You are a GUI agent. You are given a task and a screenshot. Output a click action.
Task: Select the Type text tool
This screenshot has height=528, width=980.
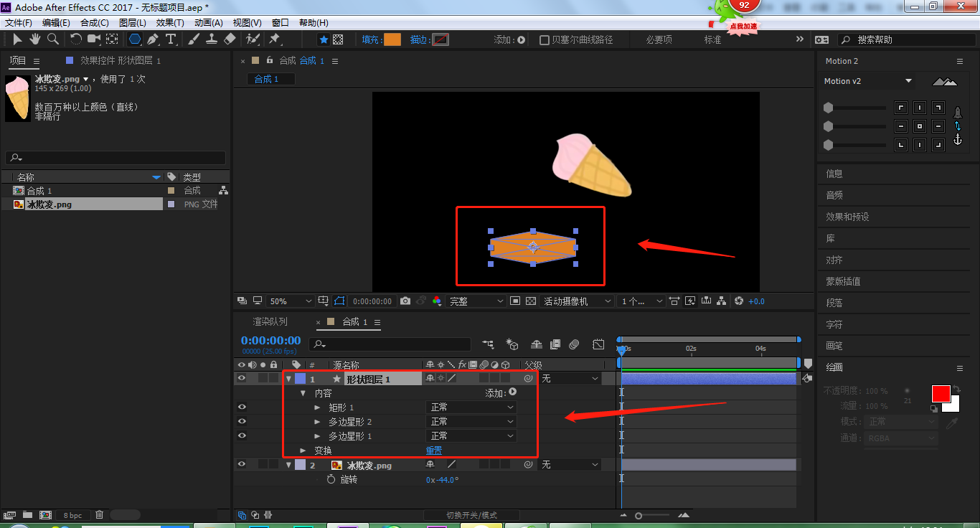click(x=171, y=39)
